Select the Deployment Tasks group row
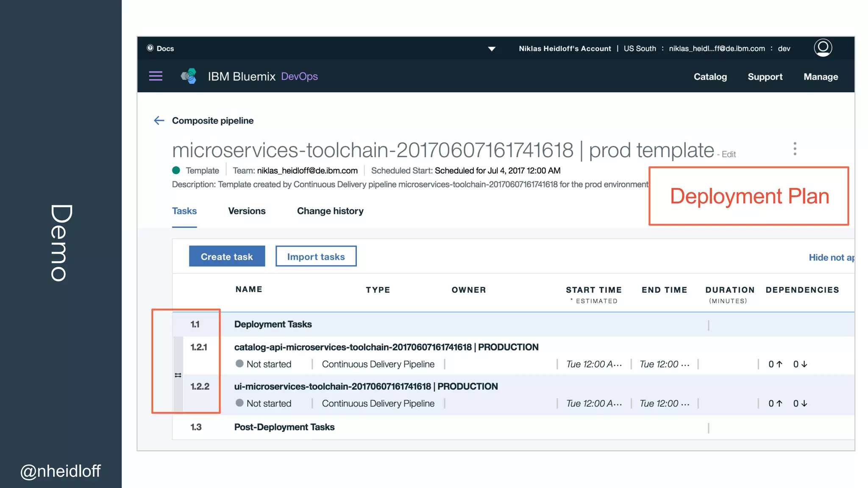This screenshot has height=488, width=868. pos(513,324)
